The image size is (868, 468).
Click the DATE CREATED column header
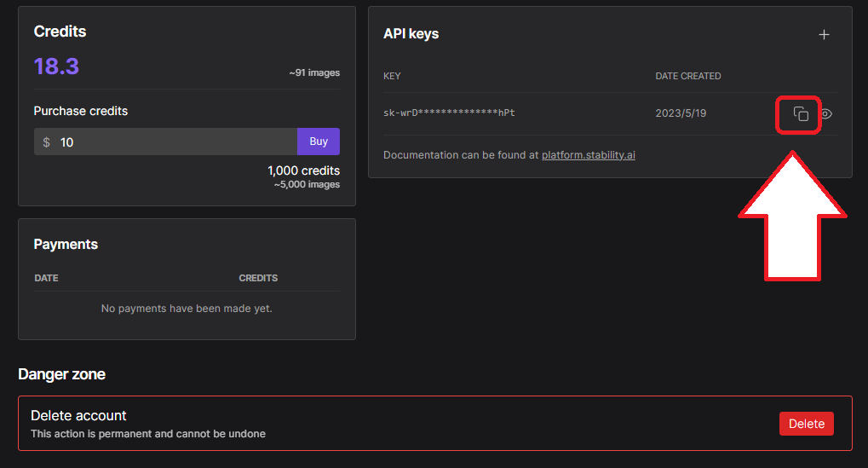pyautogui.click(x=688, y=76)
